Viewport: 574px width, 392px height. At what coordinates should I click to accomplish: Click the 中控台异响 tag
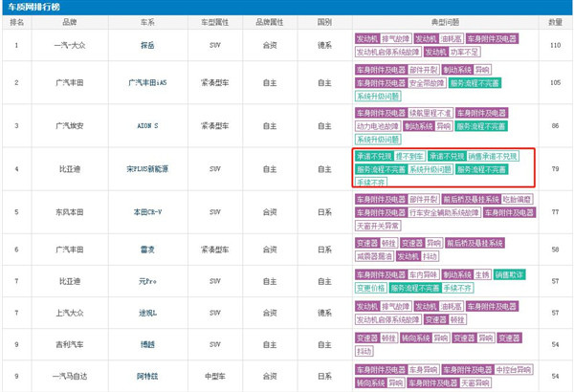pyautogui.click(x=513, y=370)
